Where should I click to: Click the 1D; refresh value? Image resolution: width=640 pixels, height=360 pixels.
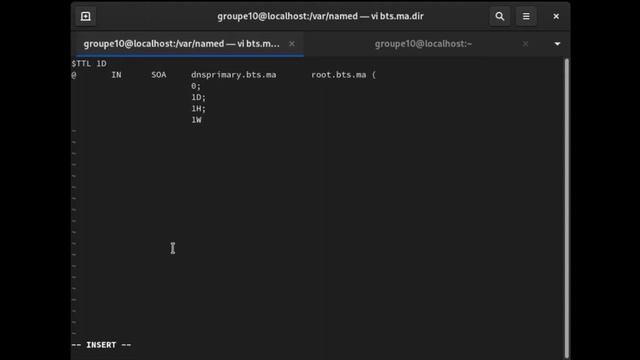pos(199,98)
